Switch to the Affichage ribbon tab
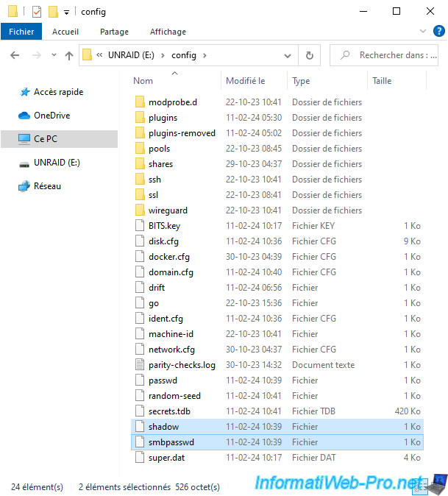 [168, 32]
